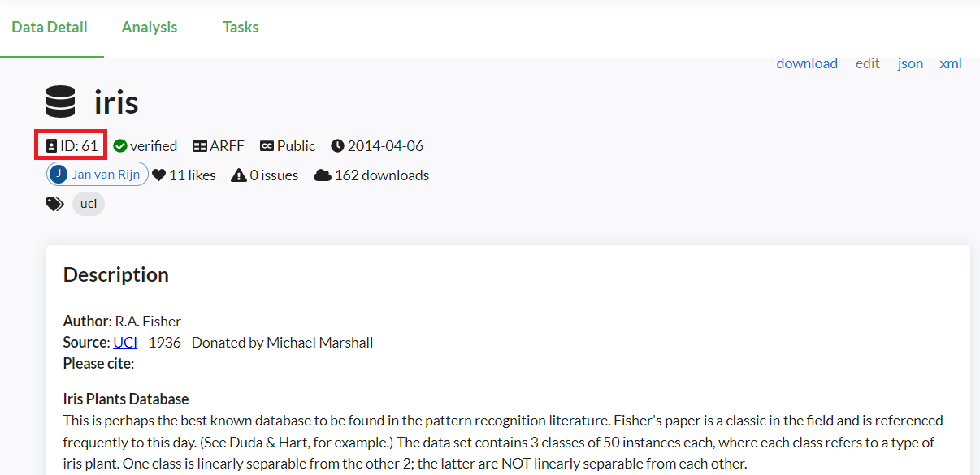Screen dimensions: 980x475
Task: Click the warning triangle issues icon
Action: [239, 175]
